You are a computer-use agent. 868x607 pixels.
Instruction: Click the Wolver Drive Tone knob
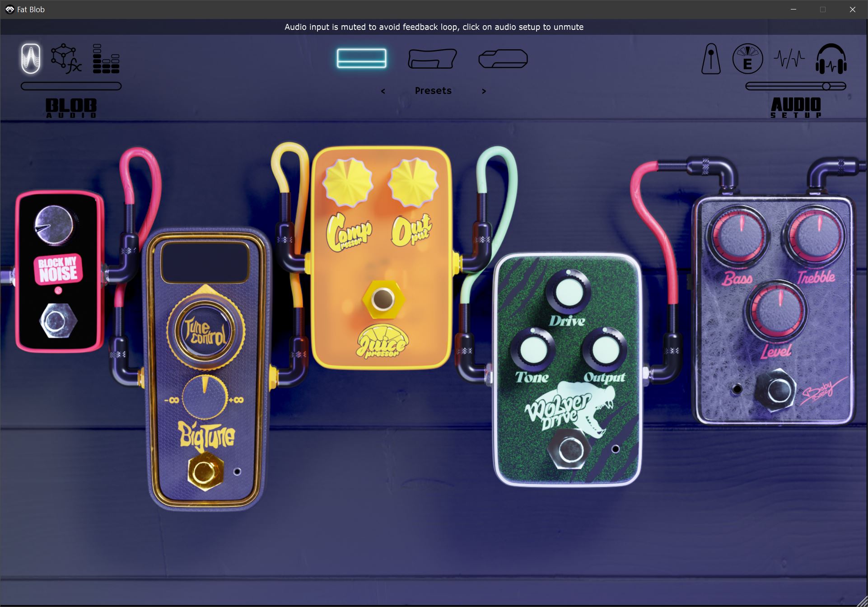(x=533, y=350)
